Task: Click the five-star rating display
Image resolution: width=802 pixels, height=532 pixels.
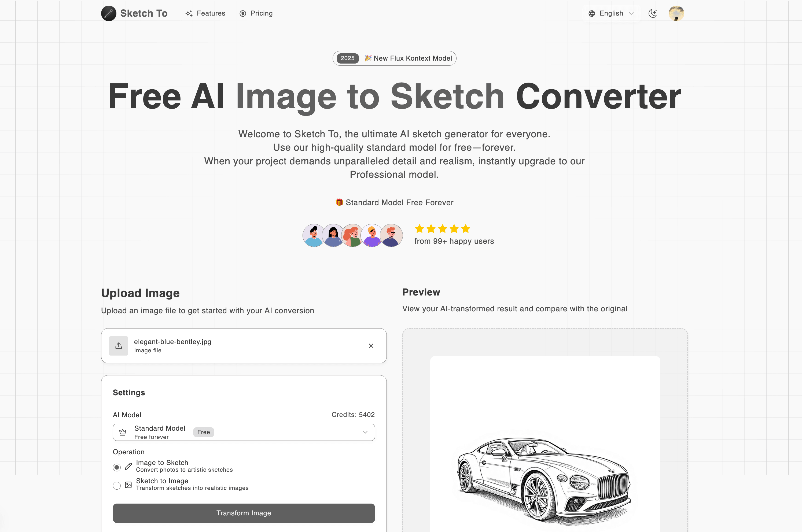Action: (x=442, y=229)
